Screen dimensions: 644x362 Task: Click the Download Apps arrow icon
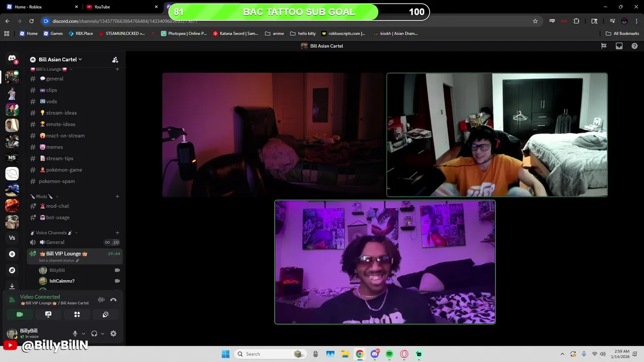[x=12, y=286]
